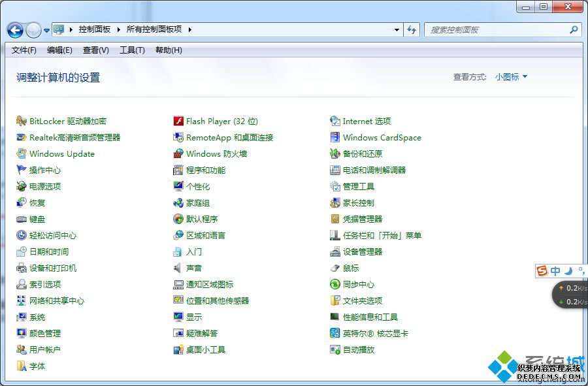588x386 pixels.
Task: Open 电话和调制解调器 link
Action: pos(374,170)
